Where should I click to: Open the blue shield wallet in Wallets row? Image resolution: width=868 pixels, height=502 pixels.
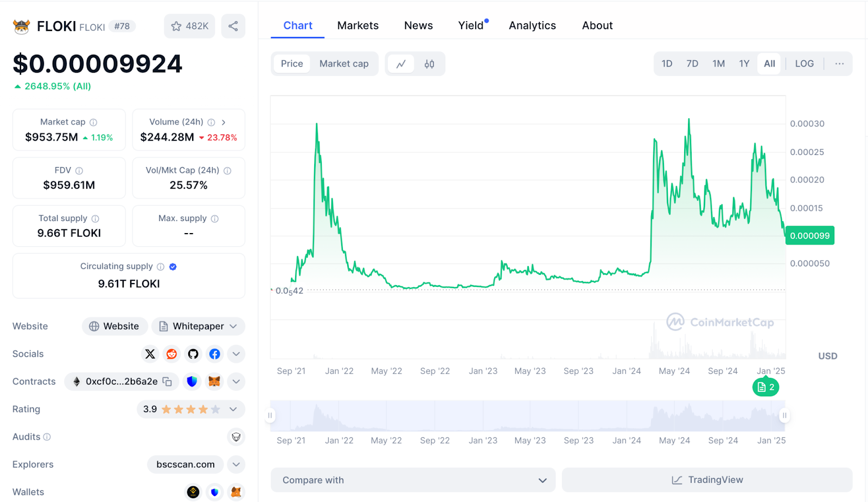215,492
